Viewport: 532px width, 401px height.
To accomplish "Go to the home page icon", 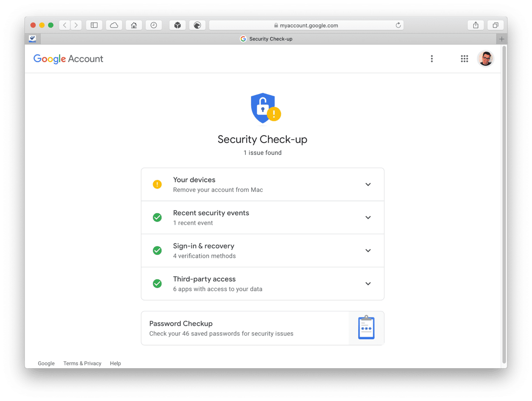I will click(134, 25).
